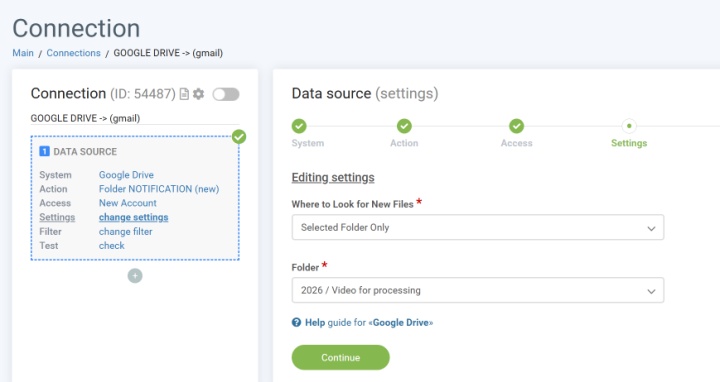Open Help guide for Google Drive
This screenshot has height=382, width=720.
click(369, 322)
